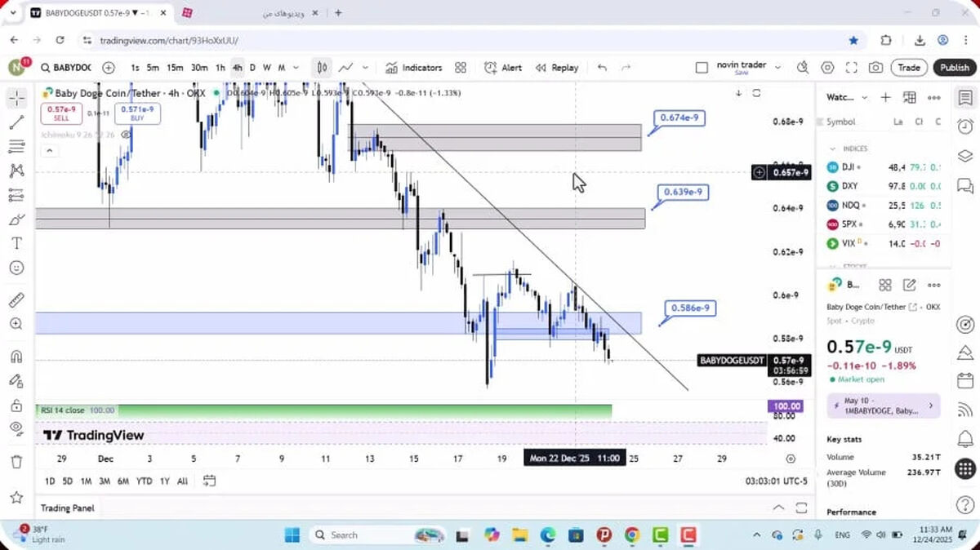Image resolution: width=980 pixels, height=550 pixels.
Task: Select VIX in the watchlist
Action: coord(884,243)
